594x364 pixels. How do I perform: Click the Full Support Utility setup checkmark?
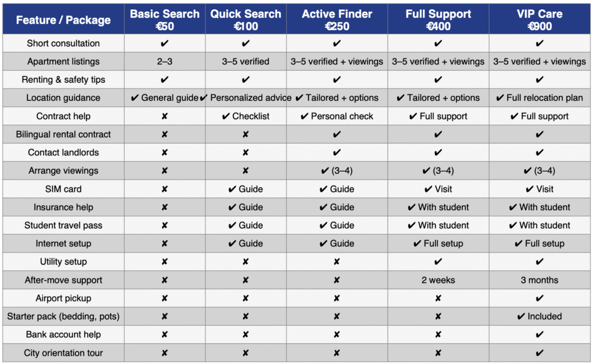tap(438, 262)
